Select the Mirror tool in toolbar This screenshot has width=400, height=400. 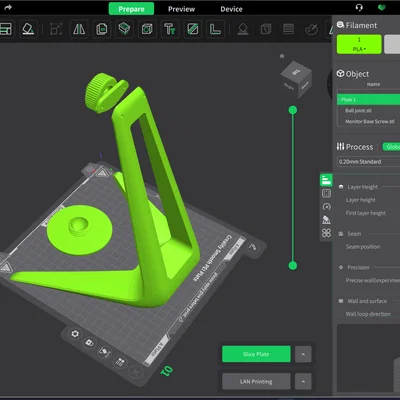coord(79,29)
